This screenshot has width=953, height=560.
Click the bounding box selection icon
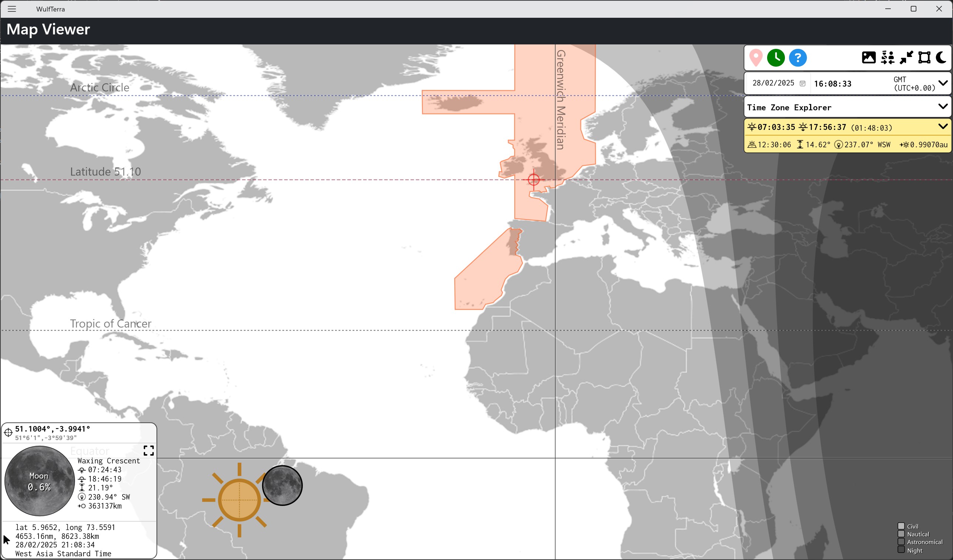(x=924, y=58)
